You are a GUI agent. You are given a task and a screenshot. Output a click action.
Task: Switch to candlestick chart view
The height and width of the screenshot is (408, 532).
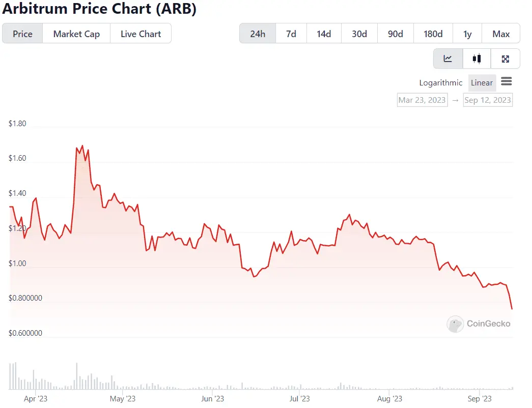[x=477, y=59]
